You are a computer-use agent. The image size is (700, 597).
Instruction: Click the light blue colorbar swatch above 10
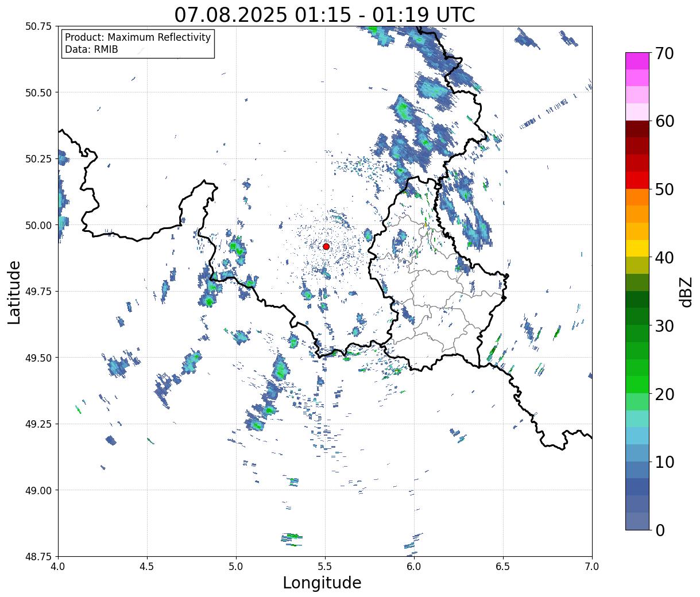pos(637,436)
